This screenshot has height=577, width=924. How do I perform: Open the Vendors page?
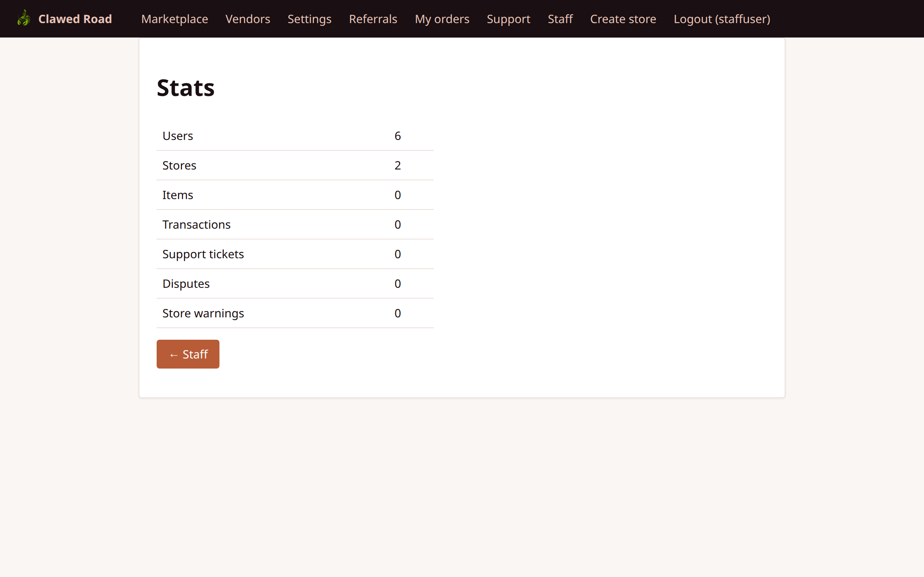pos(247,19)
